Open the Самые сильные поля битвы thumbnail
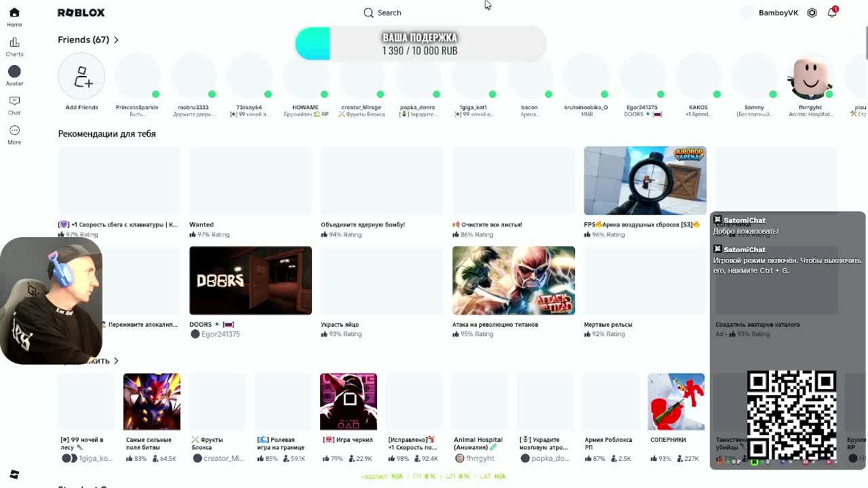Screen dimensions: 868x488 point(152,401)
